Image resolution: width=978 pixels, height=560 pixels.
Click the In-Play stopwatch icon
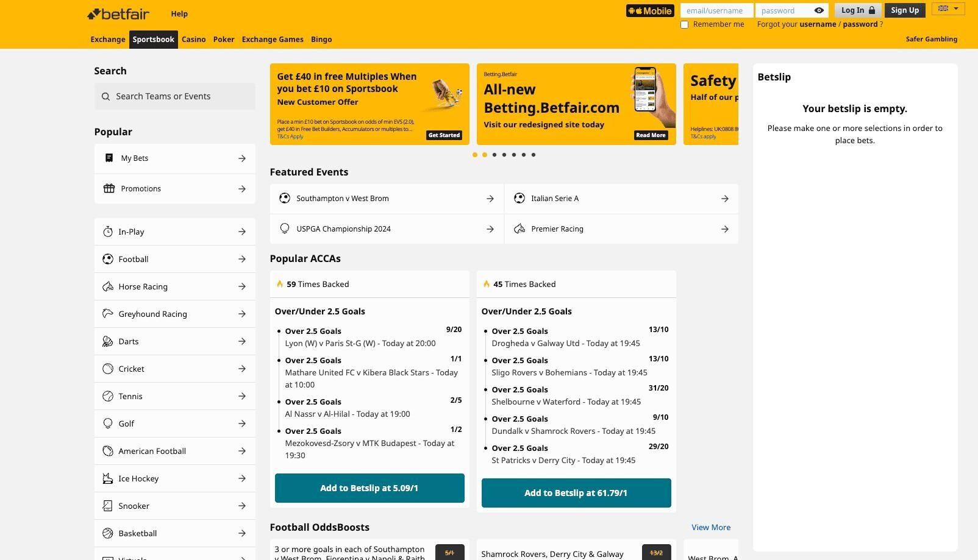108,232
